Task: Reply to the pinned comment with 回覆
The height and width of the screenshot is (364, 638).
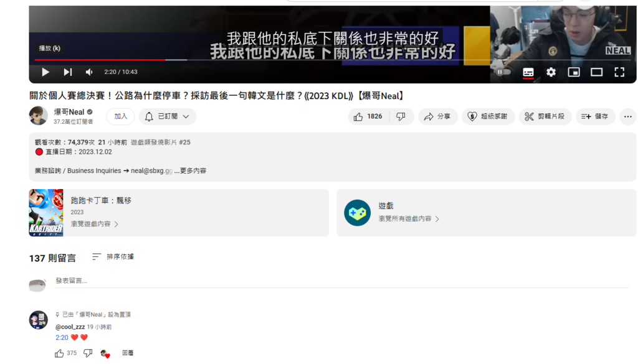Action: [x=128, y=353]
